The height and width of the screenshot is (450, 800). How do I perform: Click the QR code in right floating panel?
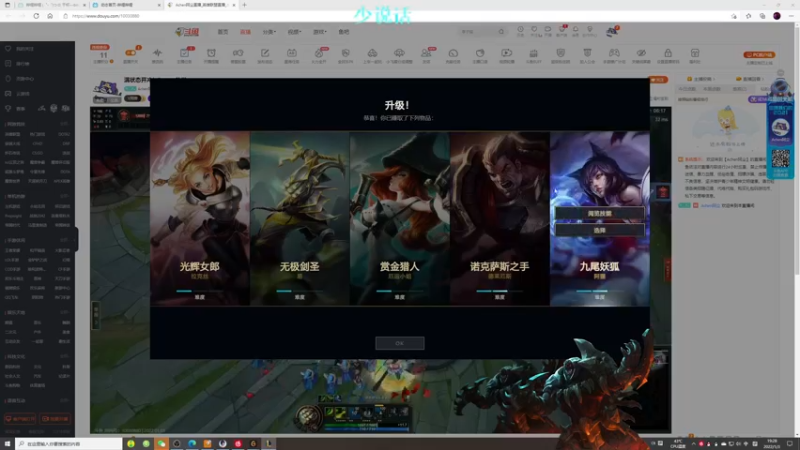click(780, 159)
